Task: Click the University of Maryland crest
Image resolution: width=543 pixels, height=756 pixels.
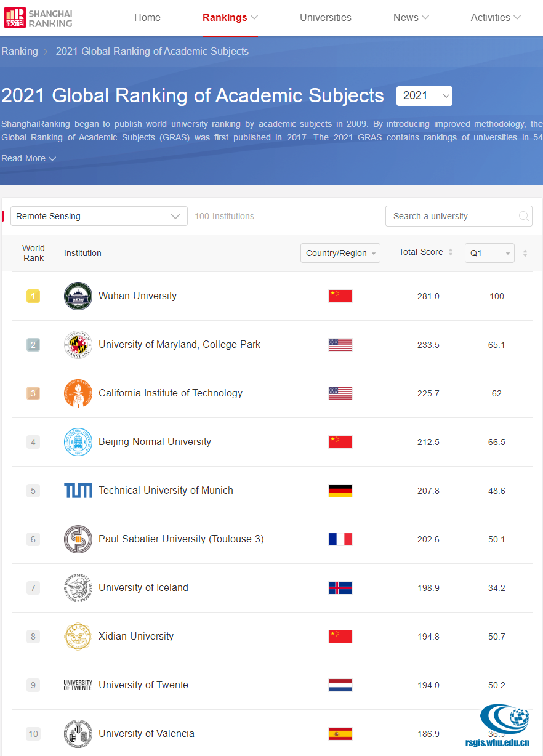Action: (78, 345)
